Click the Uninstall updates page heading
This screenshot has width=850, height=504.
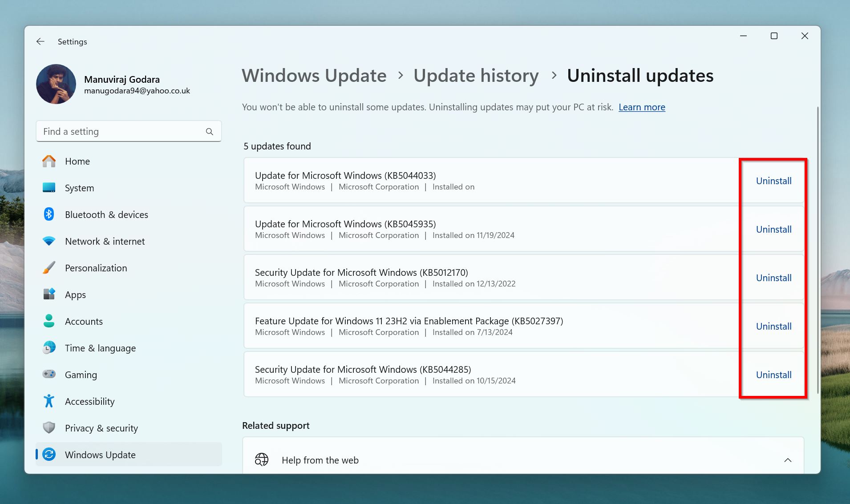click(x=640, y=76)
